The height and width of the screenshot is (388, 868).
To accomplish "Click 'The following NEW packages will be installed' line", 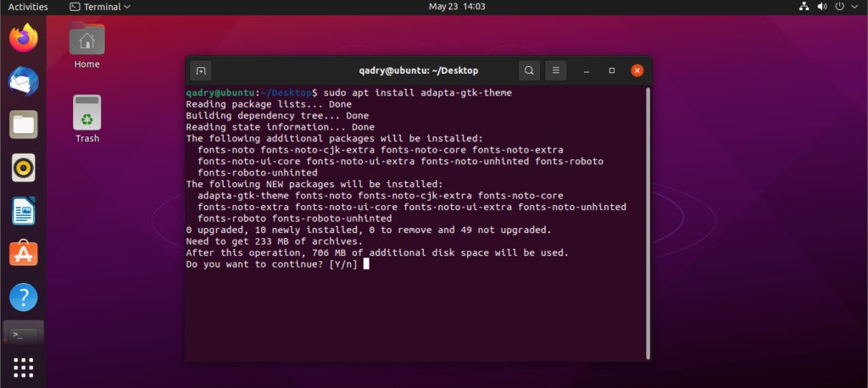I will (314, 185).
